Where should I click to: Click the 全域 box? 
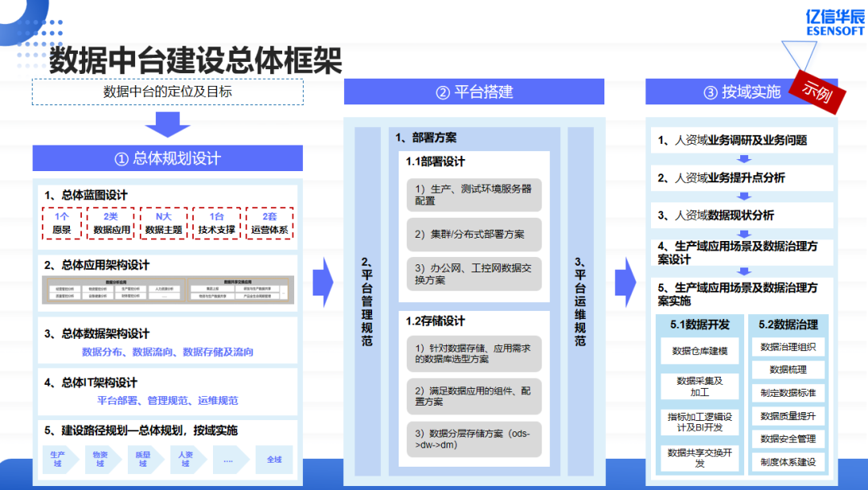[274, 459]
